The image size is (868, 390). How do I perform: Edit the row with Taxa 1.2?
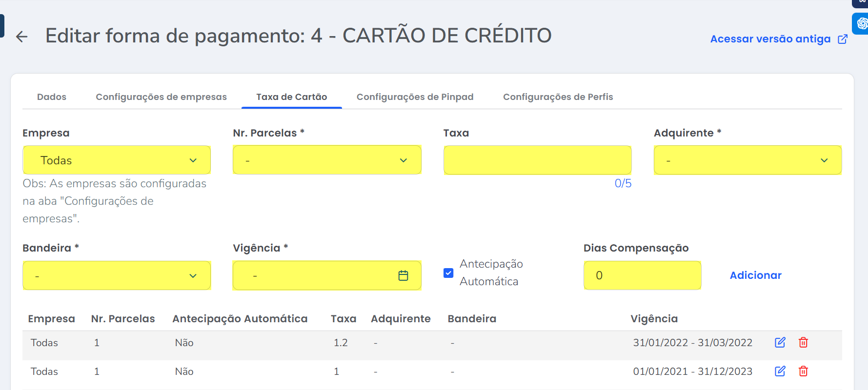click(x=780, y=343)
